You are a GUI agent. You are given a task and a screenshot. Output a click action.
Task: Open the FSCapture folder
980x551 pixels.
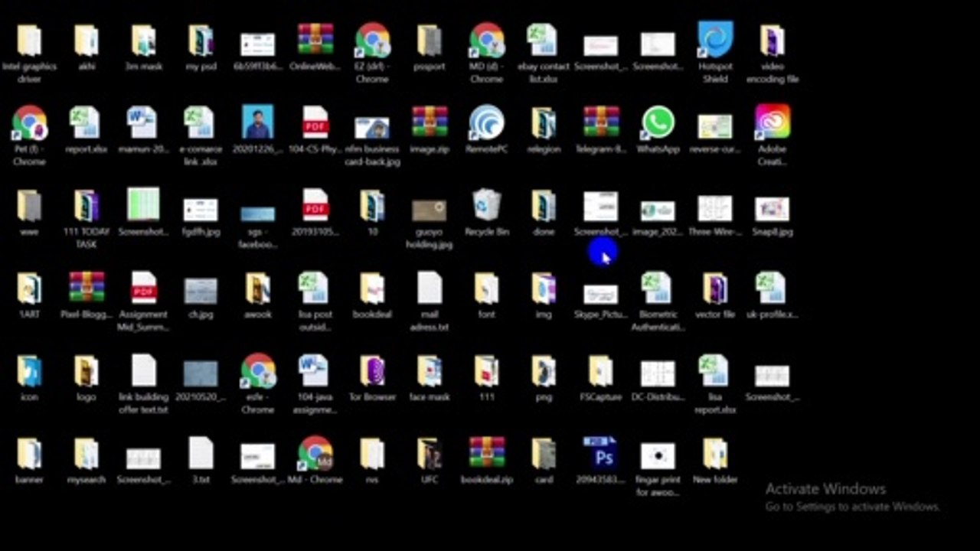coord(601,371)
